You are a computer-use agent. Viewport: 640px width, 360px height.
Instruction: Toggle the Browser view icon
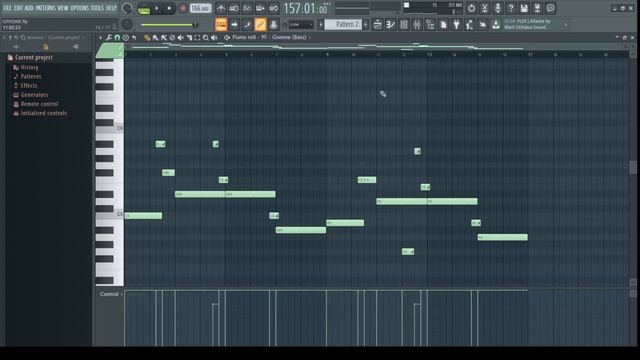(430, 24)
